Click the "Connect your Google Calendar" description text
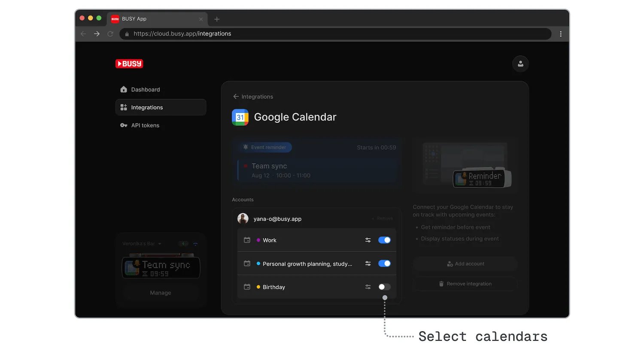Image resolution: width=644 pixels, height=354 pixels. click(463, 211)
